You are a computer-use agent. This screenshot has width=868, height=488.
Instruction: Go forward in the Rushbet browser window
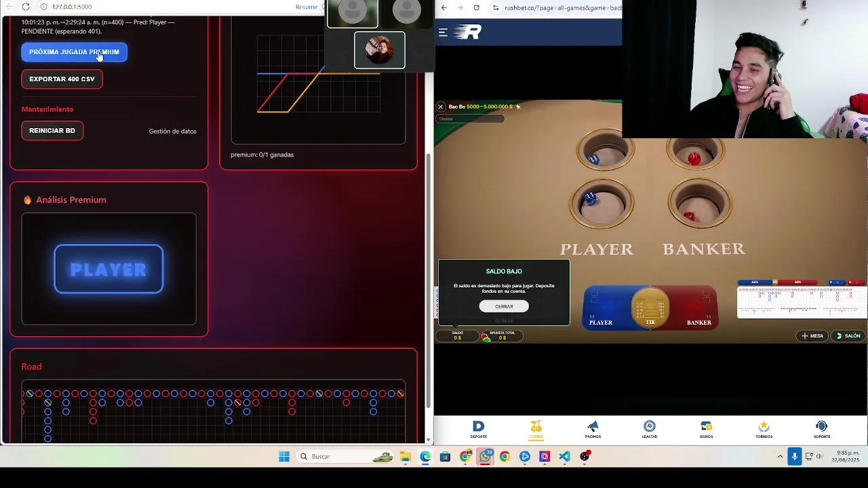click(460, 7)
